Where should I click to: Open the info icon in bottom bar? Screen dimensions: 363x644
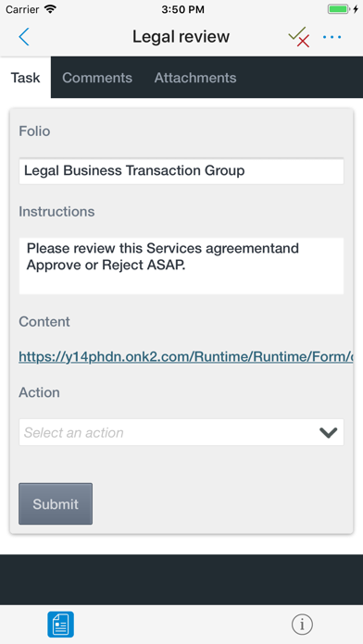pyautogui.click(x=302, y=625)
